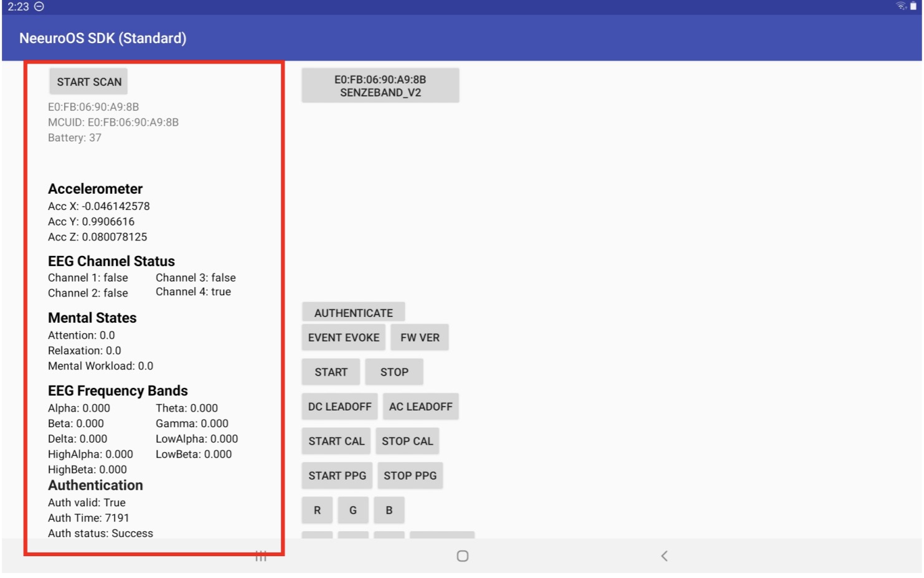Run the AC LEADOFF test
Viewport: 924px width, 578px height.
tap(420, 406)
